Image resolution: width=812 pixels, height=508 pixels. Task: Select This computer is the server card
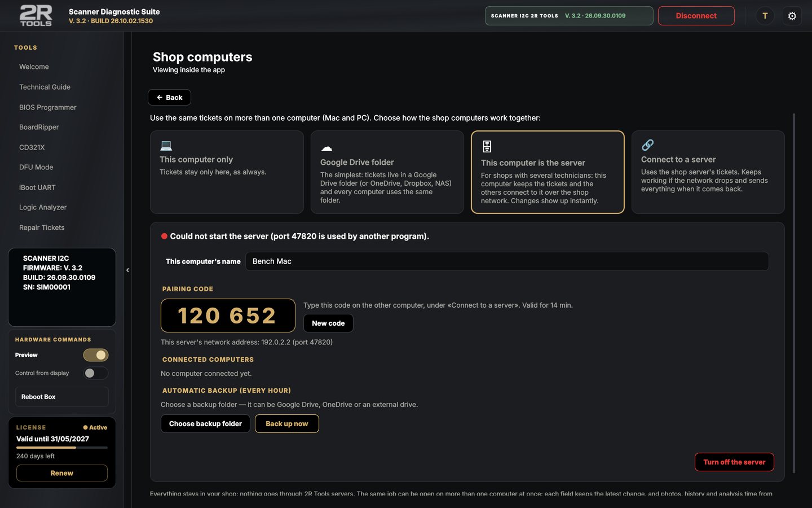548,172
